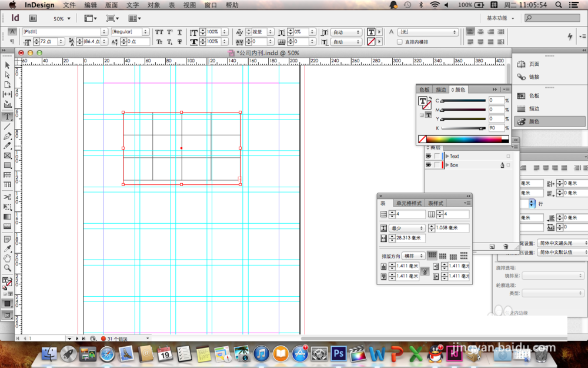The width and height of the screenshot is (588, 368).
Task: Click the All Caps TT icon
Action: (159, 32)
